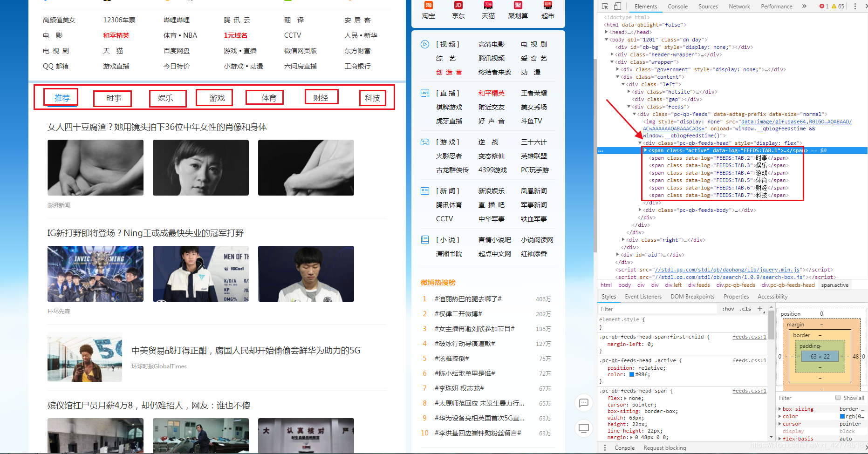
Task: Click the styles Filter input field
Action: click(x=657, y=309)
